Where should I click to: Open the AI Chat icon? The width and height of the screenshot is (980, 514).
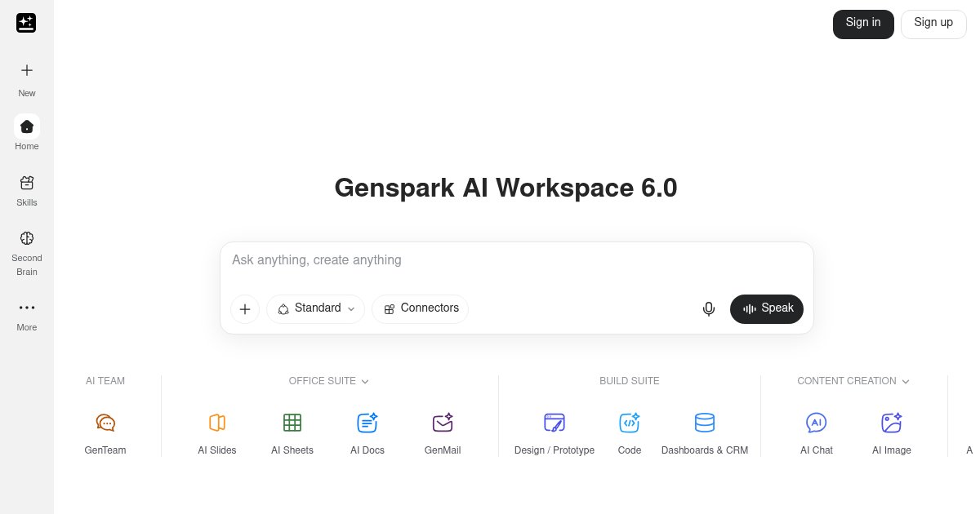(817, 423)
